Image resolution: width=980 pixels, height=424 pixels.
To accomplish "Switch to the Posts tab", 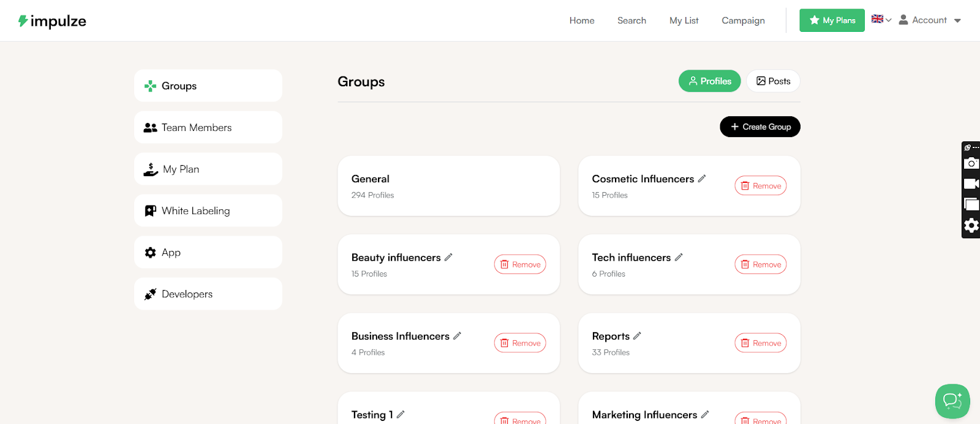I will click(x=773, y=81).
